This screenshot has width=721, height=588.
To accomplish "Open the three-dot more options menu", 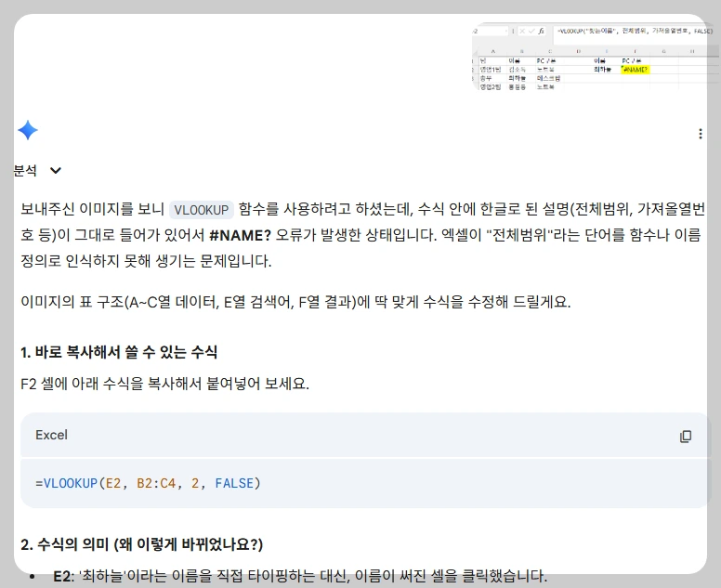I will pyautogui.click(x=700, y=134).
